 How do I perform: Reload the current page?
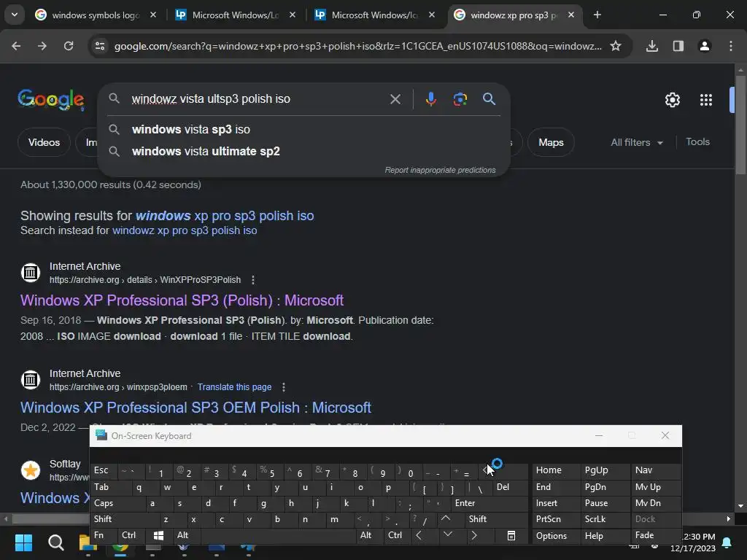(x=69, y=46)
